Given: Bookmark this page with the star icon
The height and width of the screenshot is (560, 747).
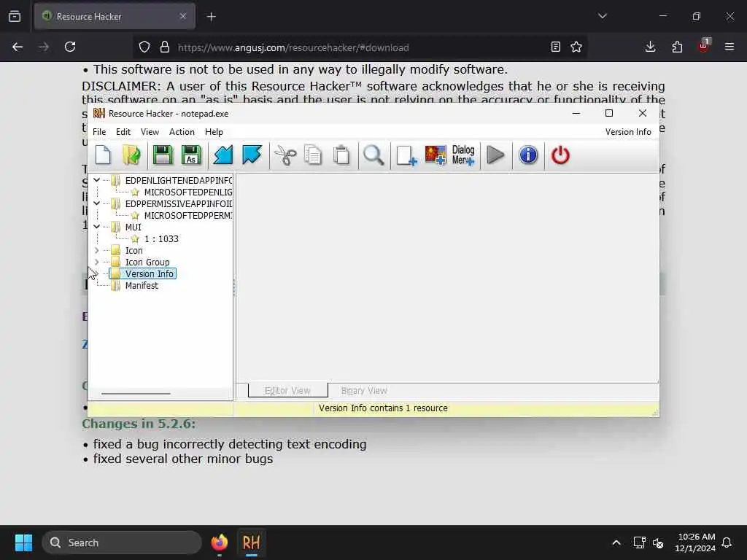Looking at the screenshot, I should 576,47.
